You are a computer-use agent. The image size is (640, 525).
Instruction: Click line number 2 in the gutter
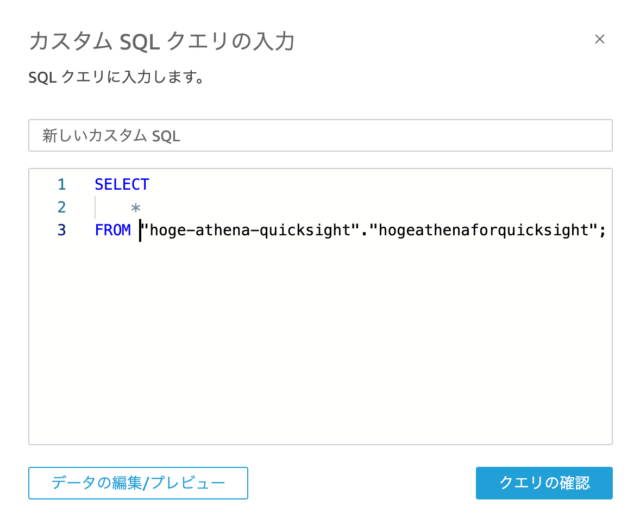62,207
